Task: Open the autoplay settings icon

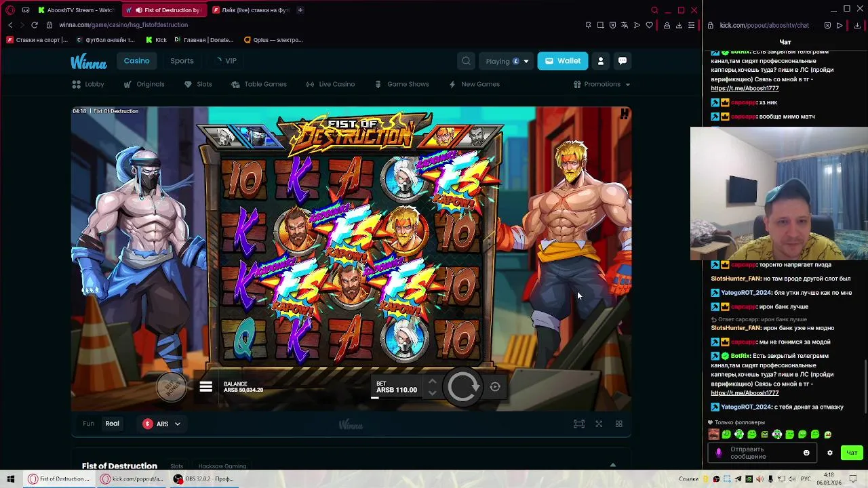Action: pos(495,387)
